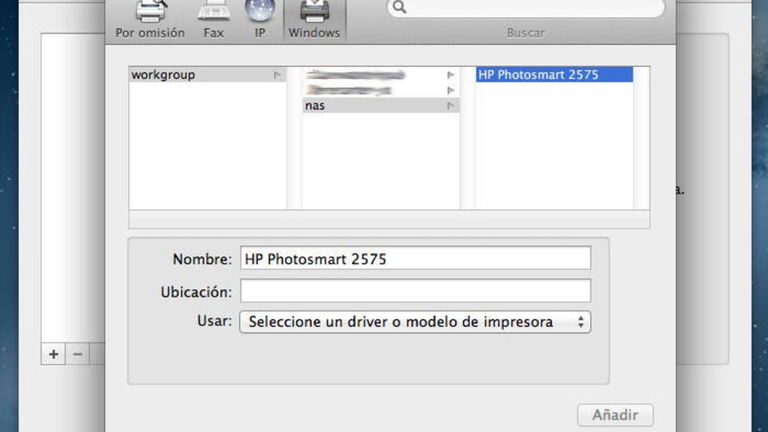Image resolution: width=768 pixels, height=432 pixels.
Task: Click the Ubicación text field
Action: (415, 291)
